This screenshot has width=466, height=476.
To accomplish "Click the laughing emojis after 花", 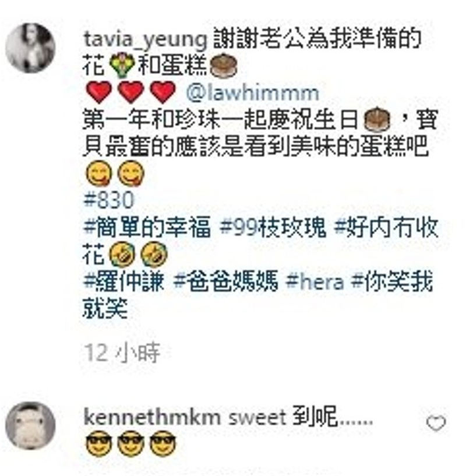I will click(138, 255).
